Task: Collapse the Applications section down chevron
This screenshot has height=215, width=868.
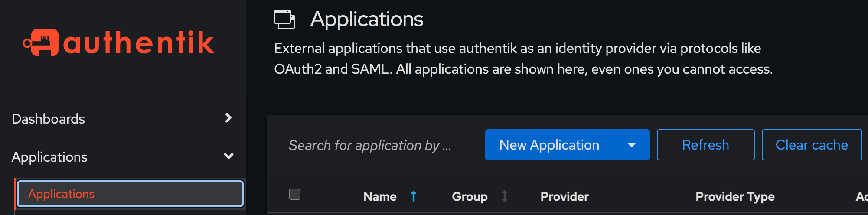Action: tap(228, 156)
